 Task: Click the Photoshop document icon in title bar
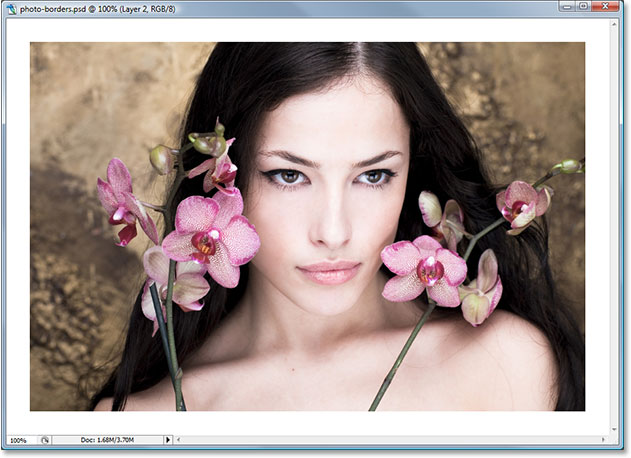click(x=11, y=8)
